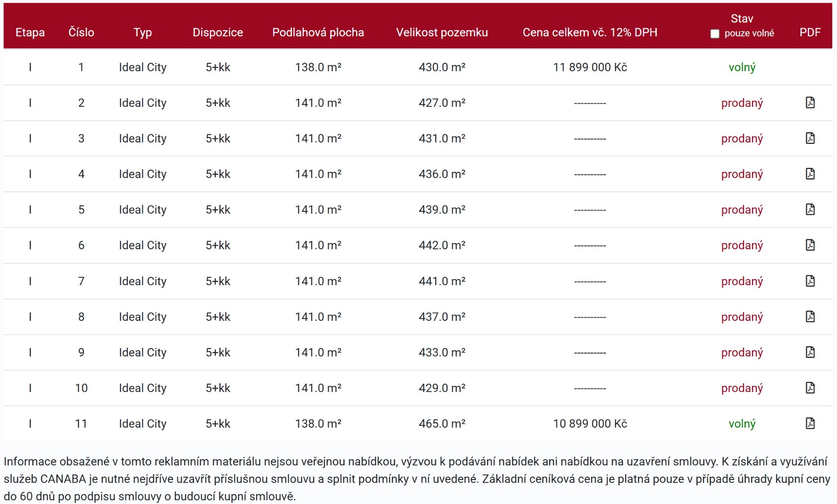Open PDF for house number 8
Viewport: 837px width, 504px height.
pyautogui.click(x=810, y=317)
